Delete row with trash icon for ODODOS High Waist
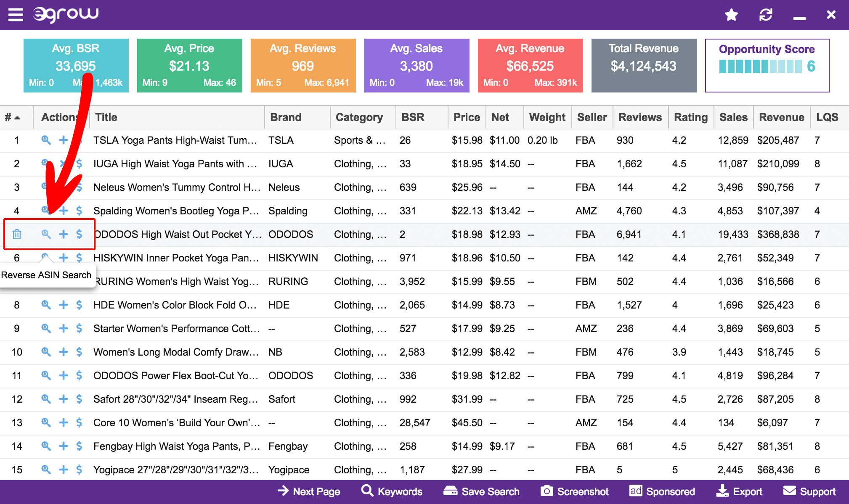This screenshot has height=504, width=849. click(x=17, y=234)
